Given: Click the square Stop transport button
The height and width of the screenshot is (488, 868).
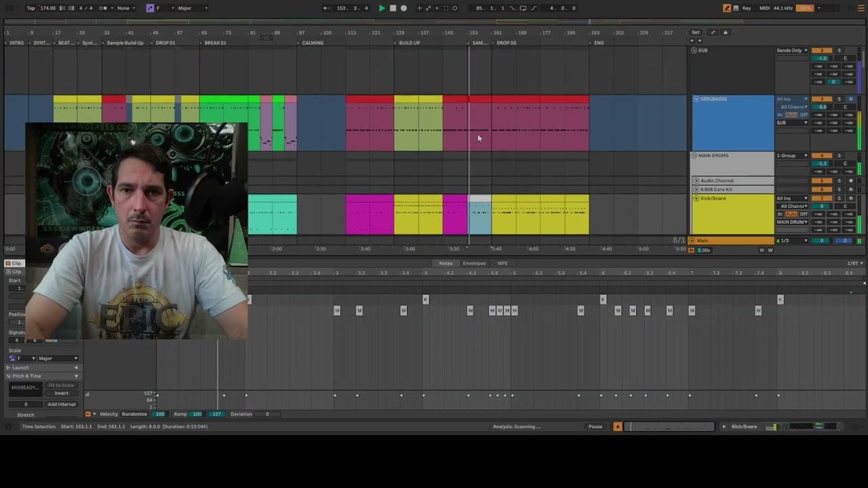Looking at the screenshot, I should point(393,8).
